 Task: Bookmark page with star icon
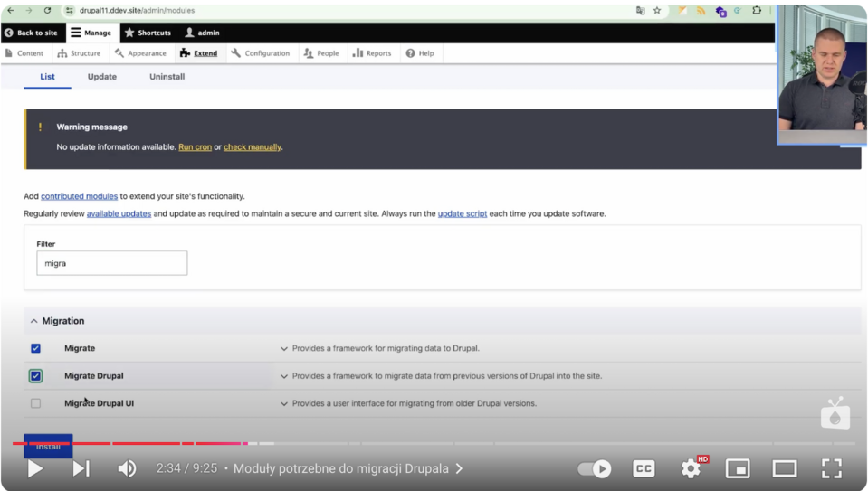tap(657, 11)
